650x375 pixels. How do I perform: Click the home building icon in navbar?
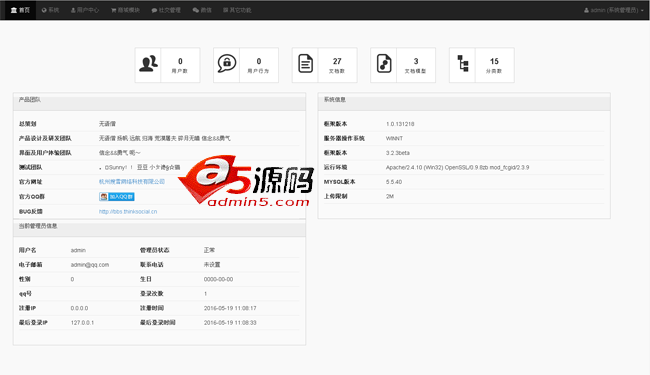pyautogui.click(x=14, y=10)
